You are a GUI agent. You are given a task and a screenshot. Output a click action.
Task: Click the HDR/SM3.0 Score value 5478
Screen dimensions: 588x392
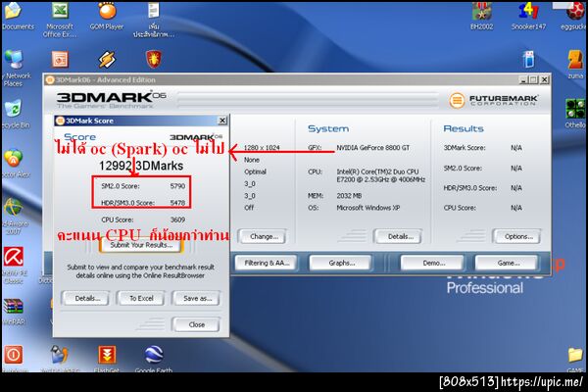[x=177, y=203]
